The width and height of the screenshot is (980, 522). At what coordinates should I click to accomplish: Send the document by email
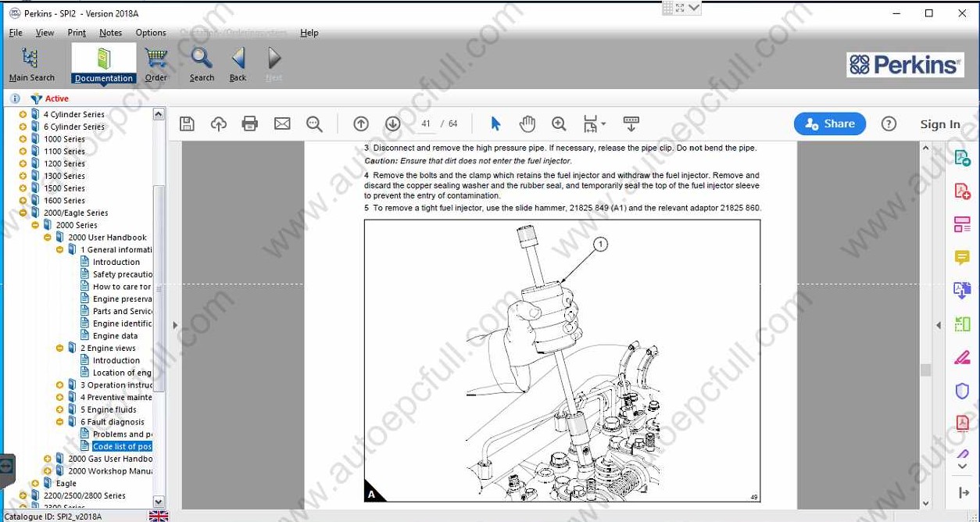coord(282,123)
